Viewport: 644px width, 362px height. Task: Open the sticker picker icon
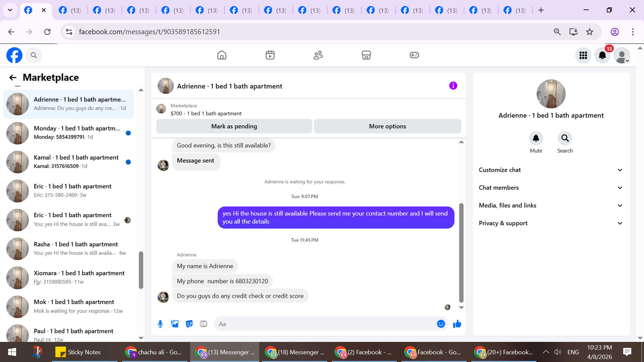pos(189,324)
